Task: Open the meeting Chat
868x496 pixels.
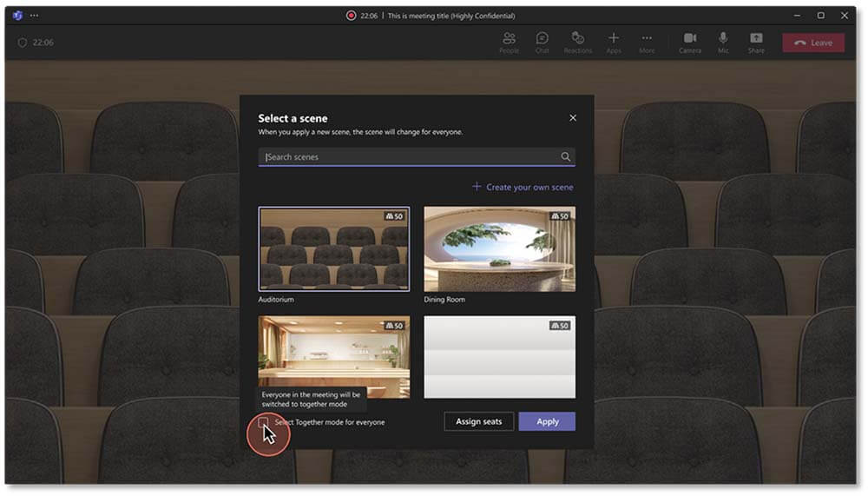Action: 542,42
